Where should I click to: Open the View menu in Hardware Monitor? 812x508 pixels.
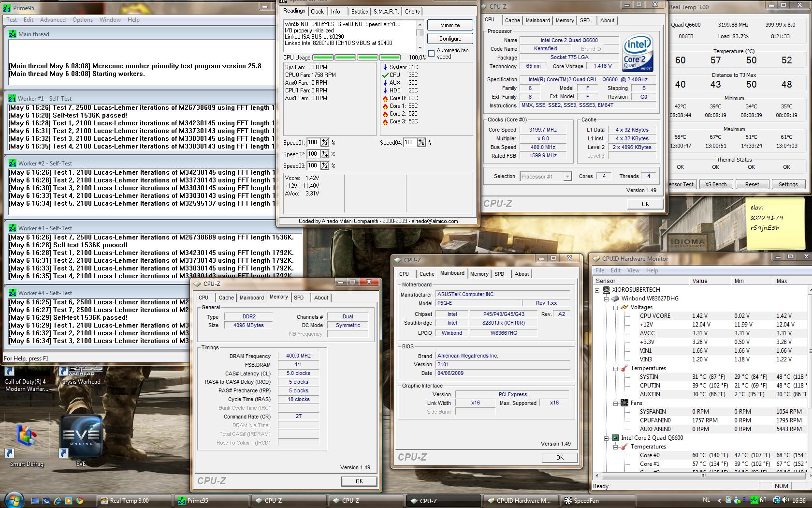633,270
